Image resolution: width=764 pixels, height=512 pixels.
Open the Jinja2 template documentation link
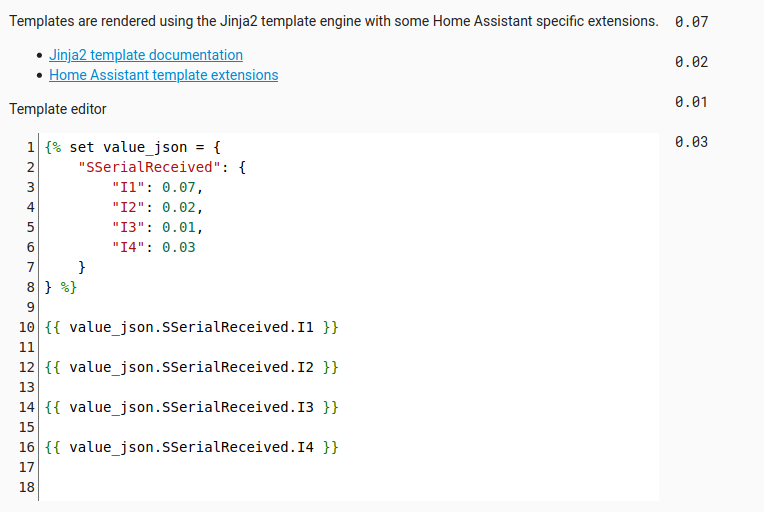146,55
